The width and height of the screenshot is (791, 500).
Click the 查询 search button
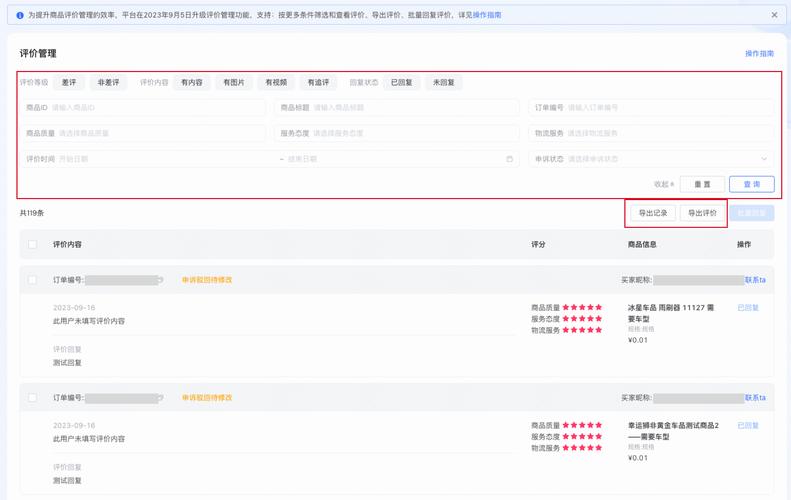click(752, 184)
